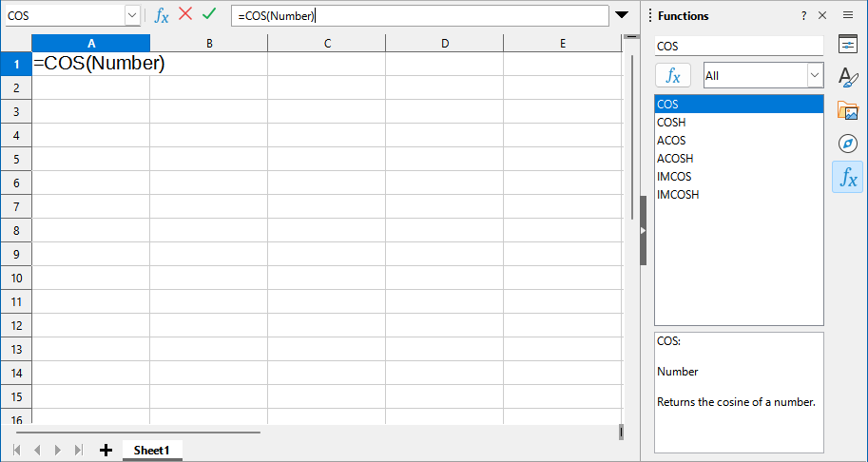Screen dimensions: 868x462
Task: Toggle the sidebar Functions deck icon
Action: tap(847, 178)
